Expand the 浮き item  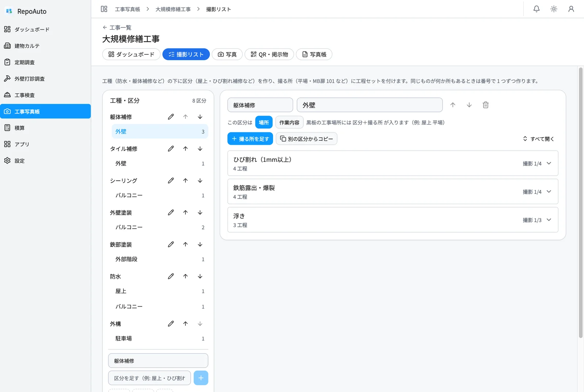pyautogui.click(x=393, y=220)
